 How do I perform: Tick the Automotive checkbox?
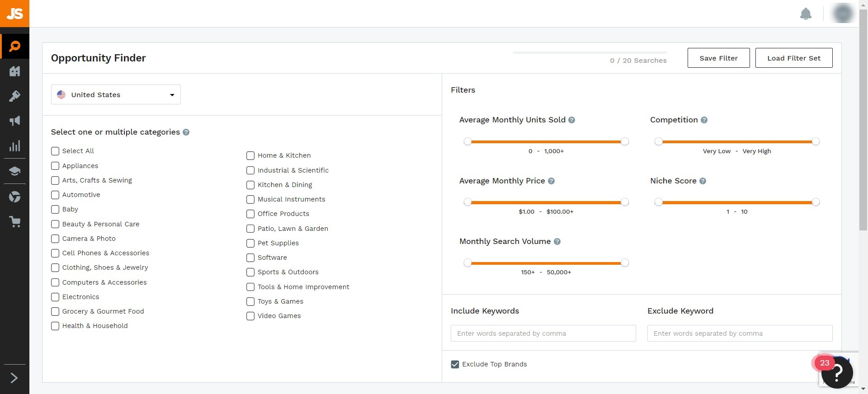pos(55,195)
